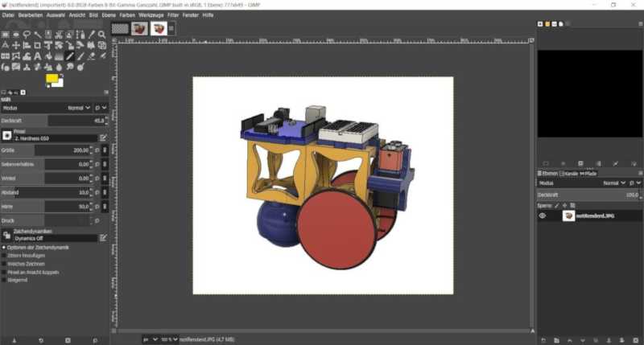This screenshot has height=345, width=644.
Task: Edit the Dynamics Off paint dynamics
Action: tap(103, 237)
